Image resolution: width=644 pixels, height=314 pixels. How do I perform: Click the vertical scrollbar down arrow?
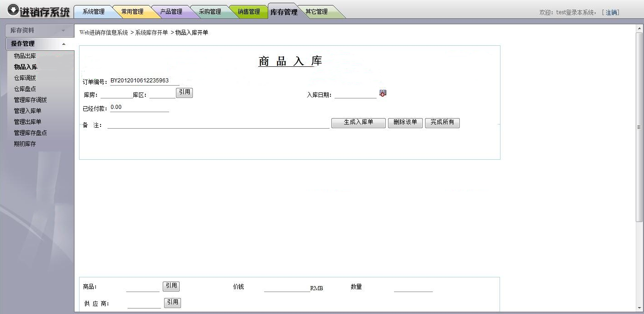[639, 308]
